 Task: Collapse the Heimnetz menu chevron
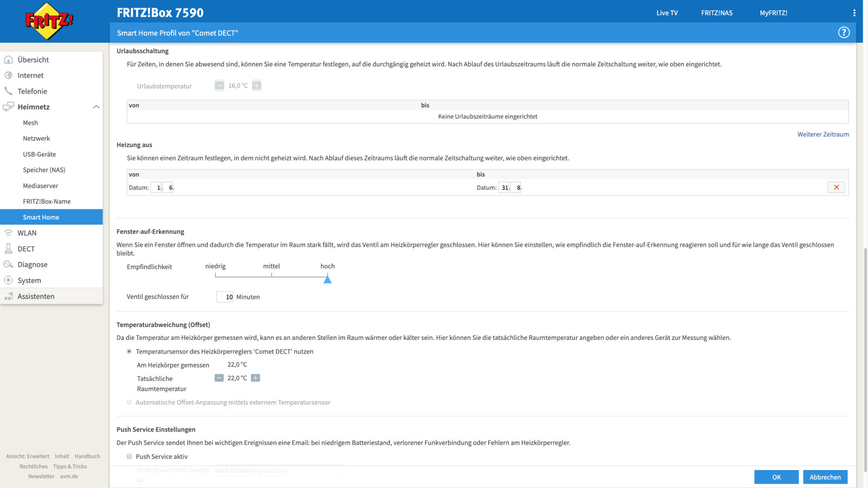pos(96,107)
